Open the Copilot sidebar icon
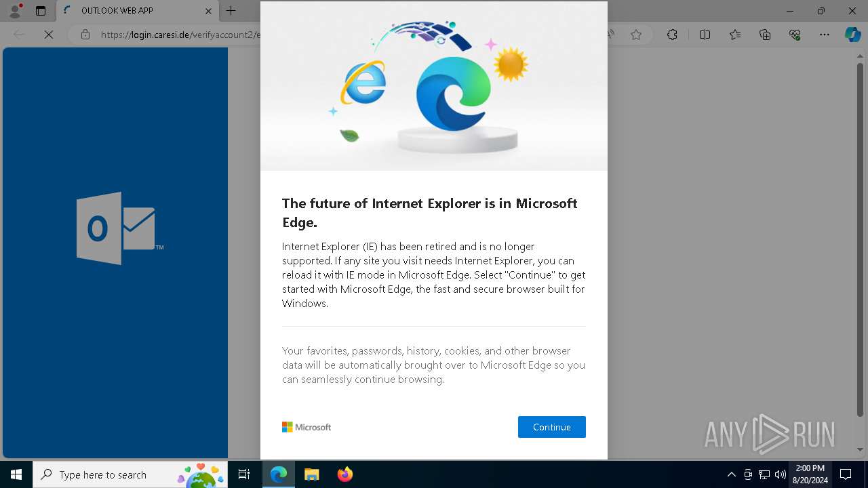Image resolution: width=868 pixels, height=488 pixels. click(x=852, y=35)
